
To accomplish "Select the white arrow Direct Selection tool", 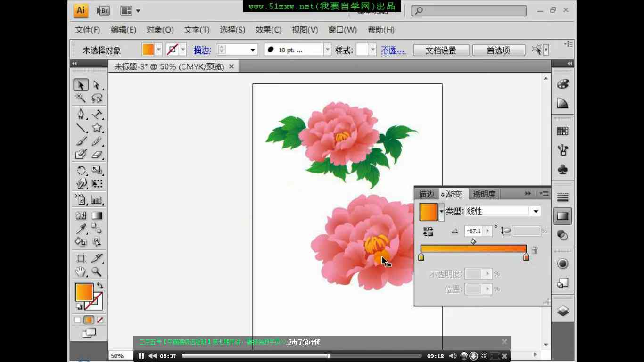I will tap(97, 85).
